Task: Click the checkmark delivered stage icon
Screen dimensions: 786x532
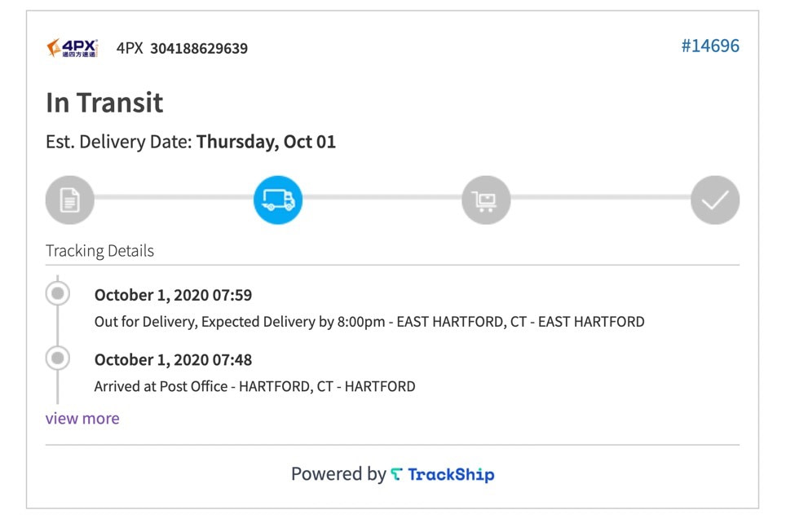Action: point(715,199)
